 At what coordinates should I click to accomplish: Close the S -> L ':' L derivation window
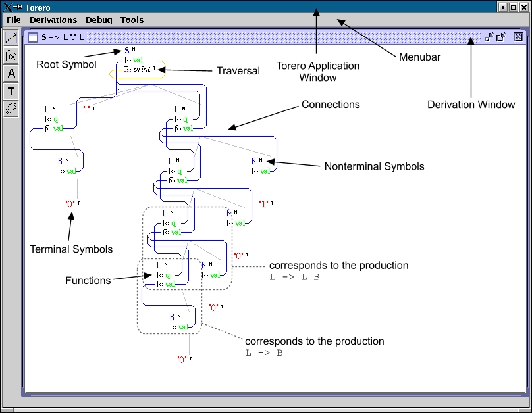click(518, 37)
